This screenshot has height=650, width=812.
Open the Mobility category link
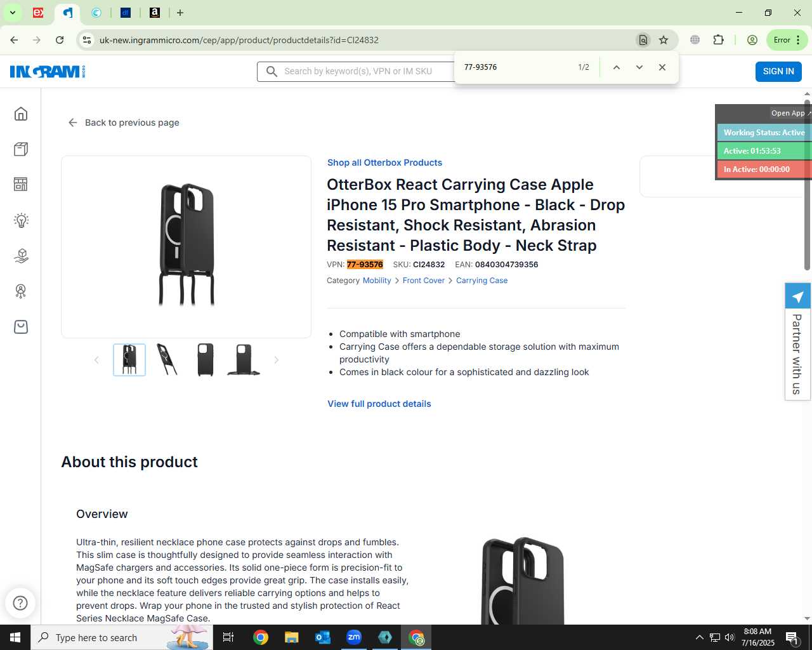(x=377, y=281)
